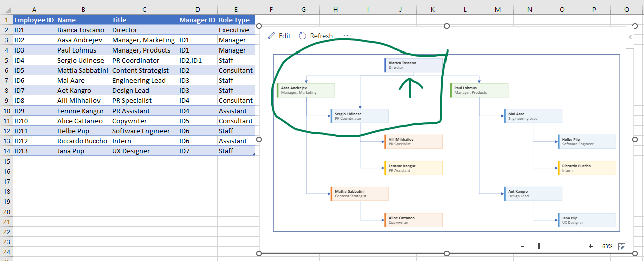Viewport: 644px width, 261px height.
Task: Select the Title header cell
Action: 144,20
